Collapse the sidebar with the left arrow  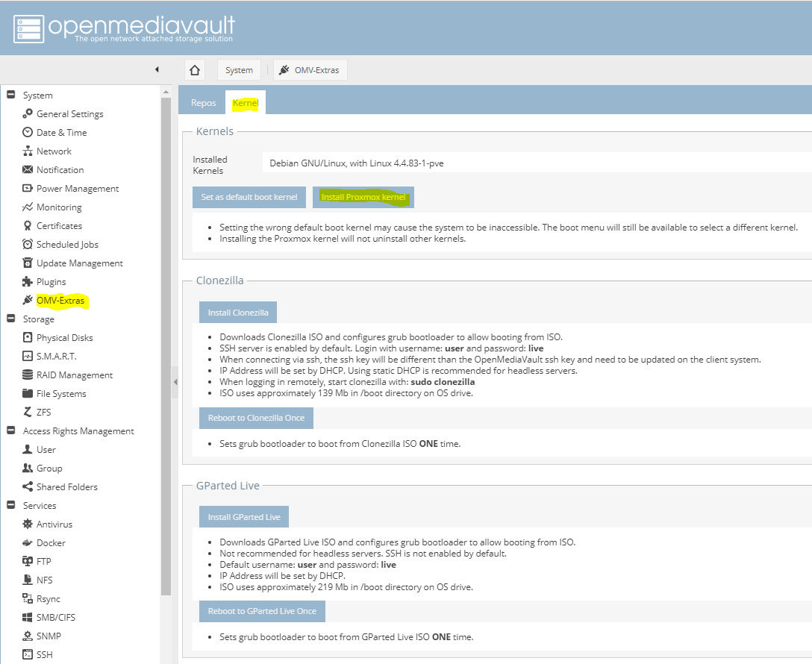pos(157,69)
